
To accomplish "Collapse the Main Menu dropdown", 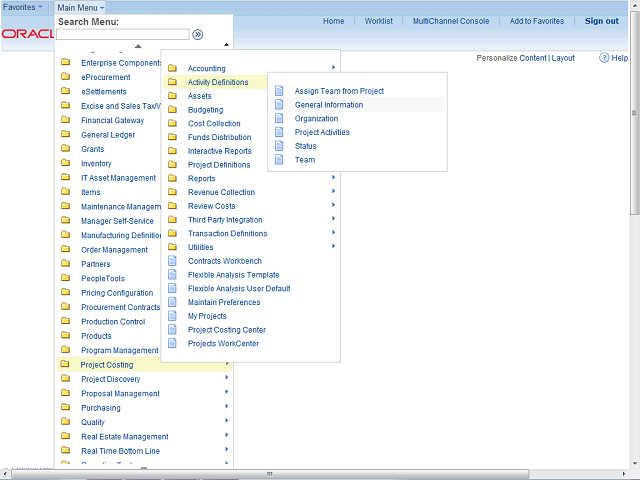I will pos(80,7).
